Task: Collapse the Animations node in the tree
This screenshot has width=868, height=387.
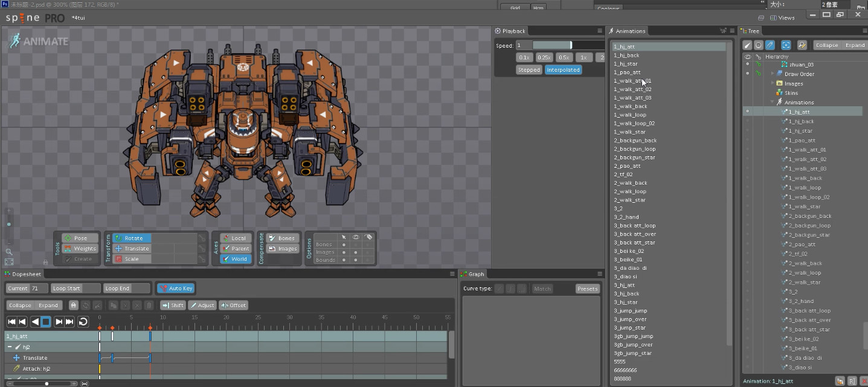Action: point(773,103)
